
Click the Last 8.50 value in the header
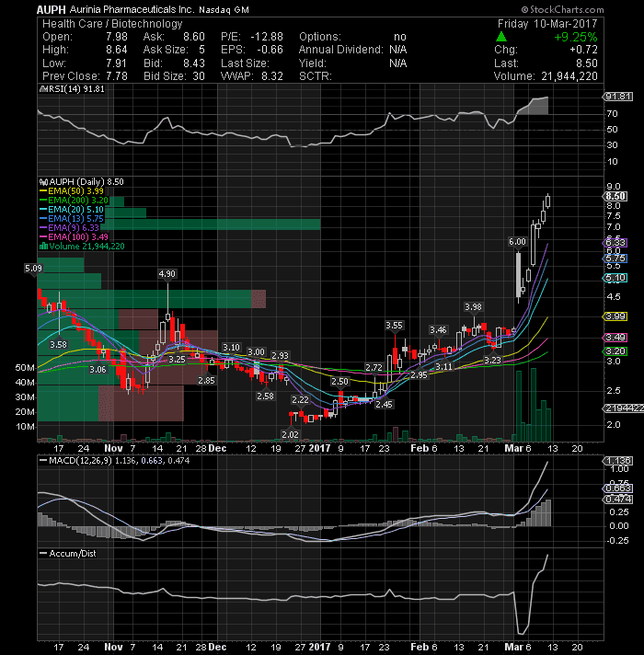click(587, 63)
